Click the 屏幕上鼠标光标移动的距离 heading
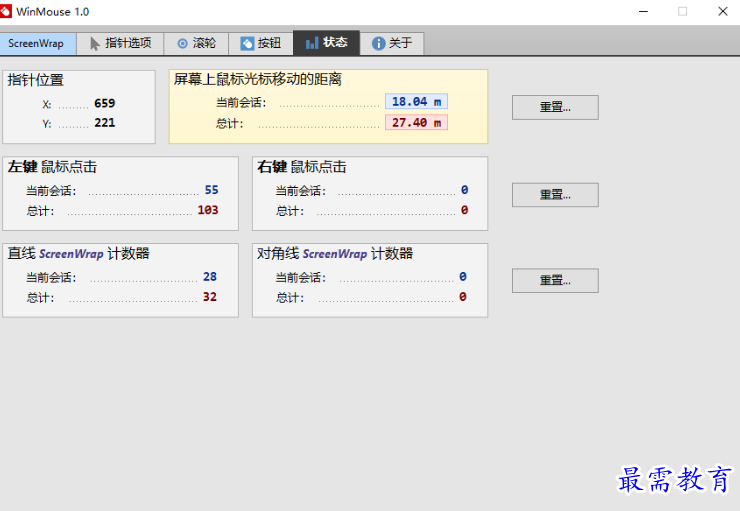Screen dimensions: 740x511 [x=258, y=79]
